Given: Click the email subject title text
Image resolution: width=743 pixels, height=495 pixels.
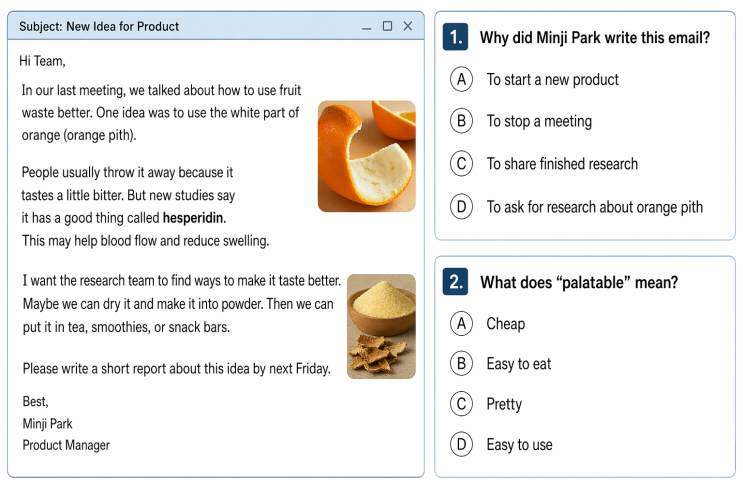Looking at the screenshot, I should (99, 26).
